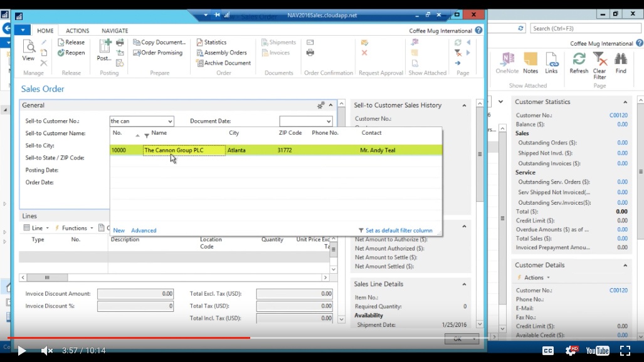Viewport: 644px width, 362px height.
Task: Click the View icon in Manage group
Action: coord(28,50)
